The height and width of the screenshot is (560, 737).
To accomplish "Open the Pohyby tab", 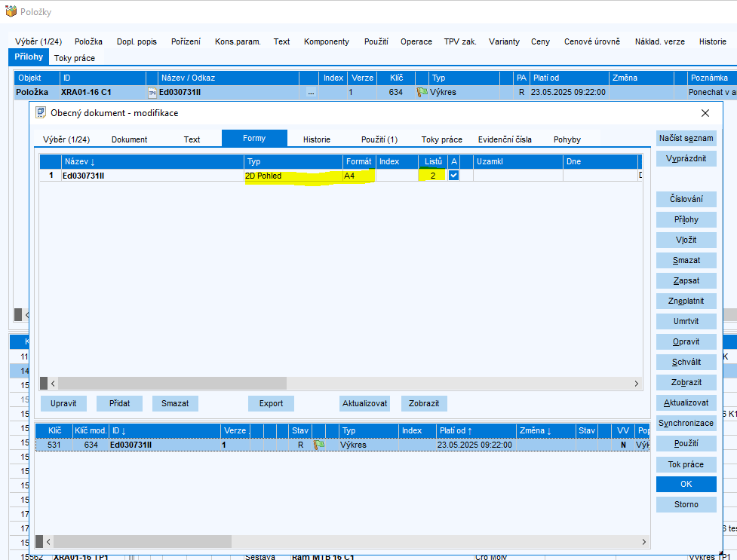I will pyautogui.click(x=567, y=139).
